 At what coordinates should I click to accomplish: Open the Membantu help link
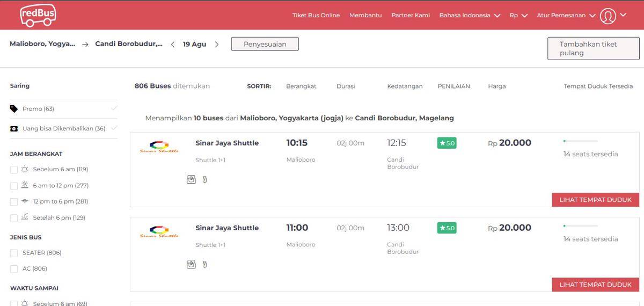click(x=365, y=16)
